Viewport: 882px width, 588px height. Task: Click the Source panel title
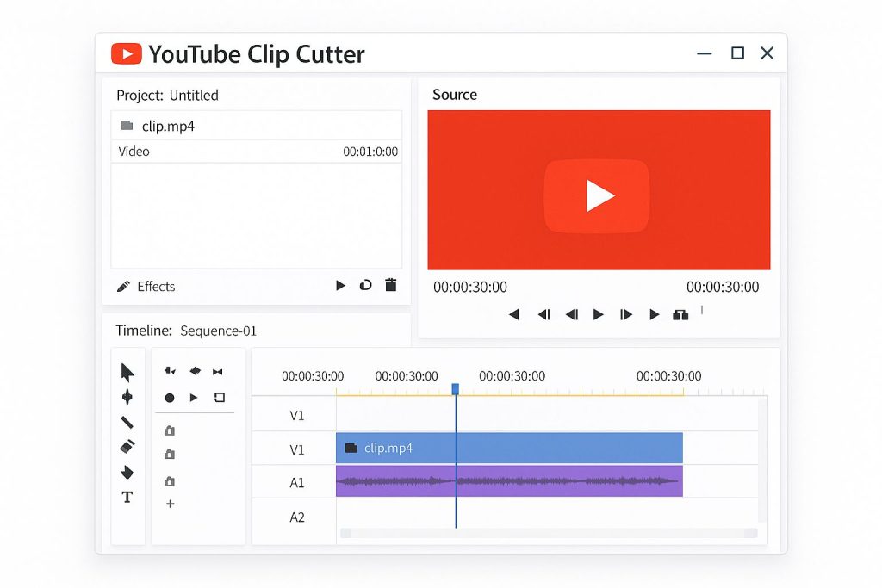click(455, 95)
